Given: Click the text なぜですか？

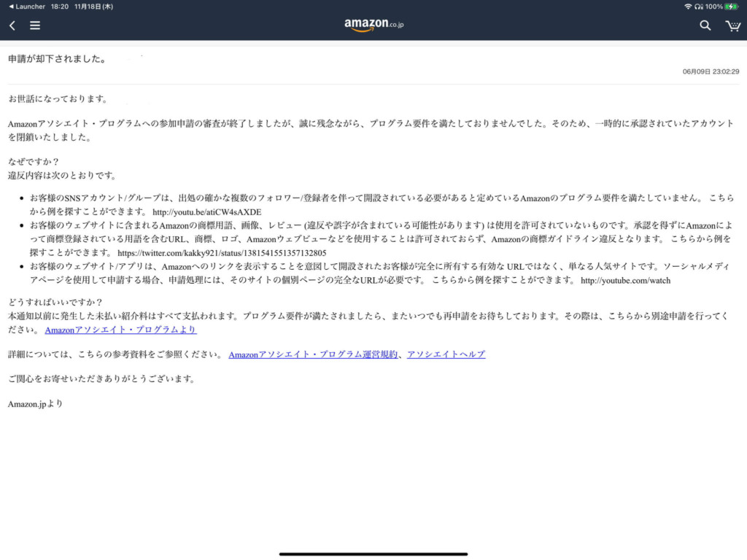Looking at the screenshot, I should click(34, 162).
